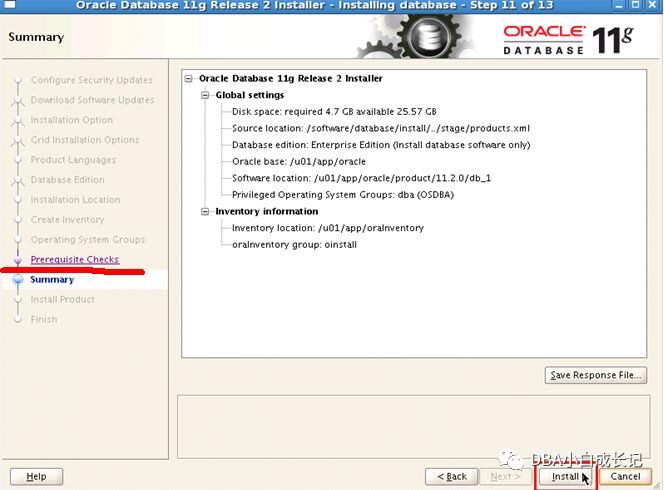This screenshot has height=490, width=664.
Task: Select the Summary step in the sidebar
Action: (x=52, y=280)
